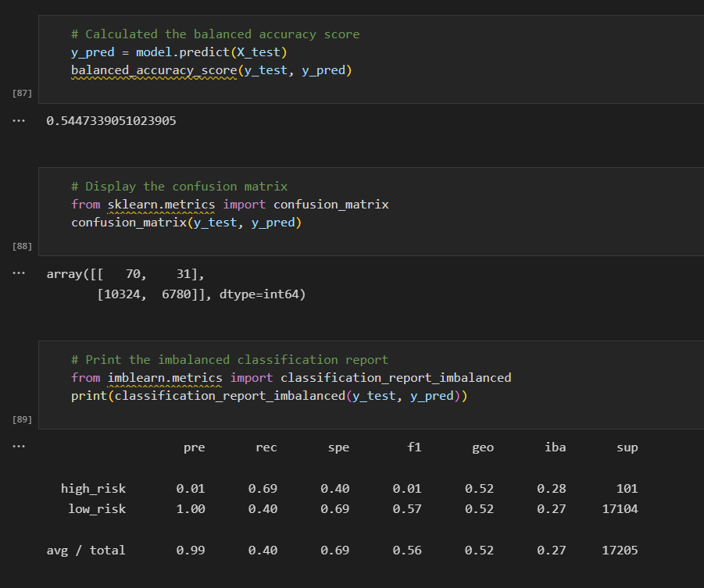Click execution count label [87]
Viewport: 704px width, 588px height.
[22, 93]
